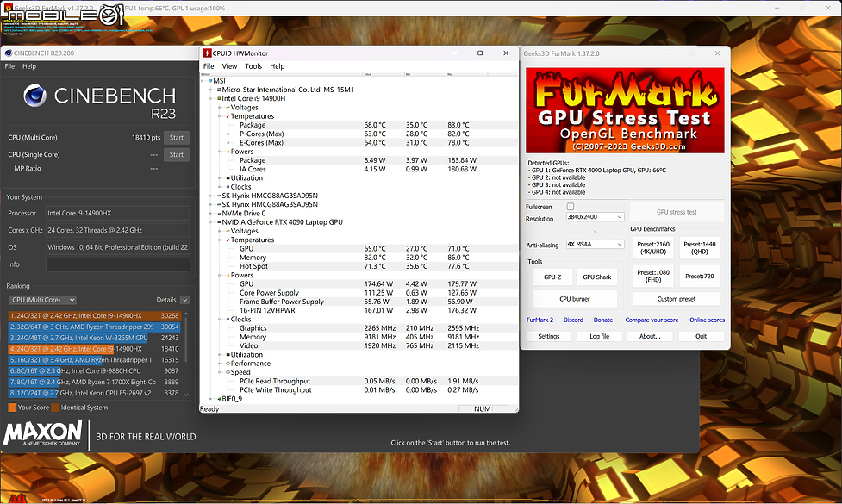Click the Identical System legend swatch

pos(55,408)
